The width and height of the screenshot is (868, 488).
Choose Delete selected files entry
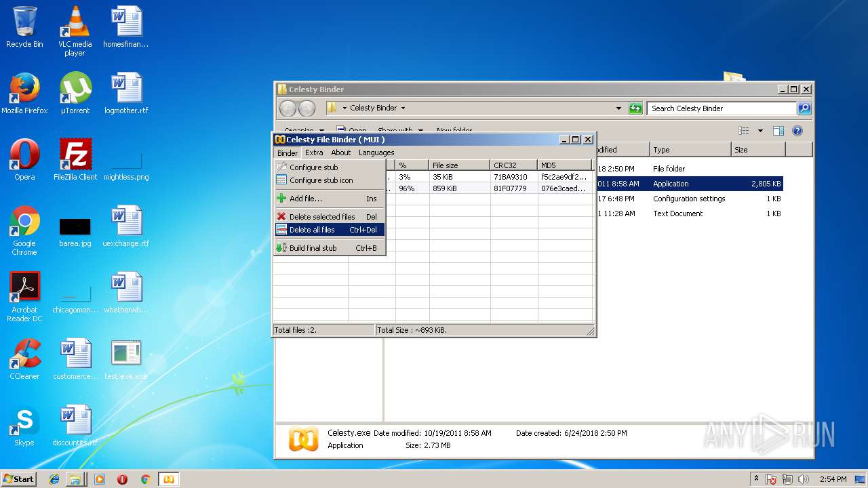point(330,217)
